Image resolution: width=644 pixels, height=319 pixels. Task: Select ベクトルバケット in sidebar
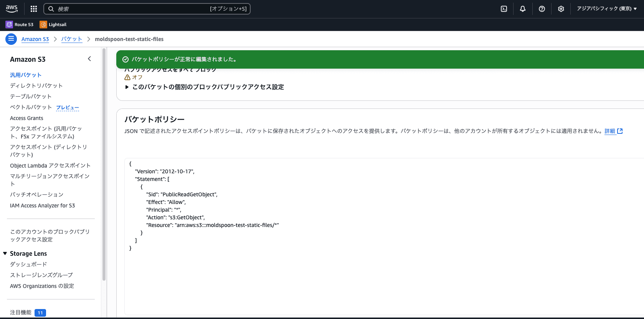point(31,107)
